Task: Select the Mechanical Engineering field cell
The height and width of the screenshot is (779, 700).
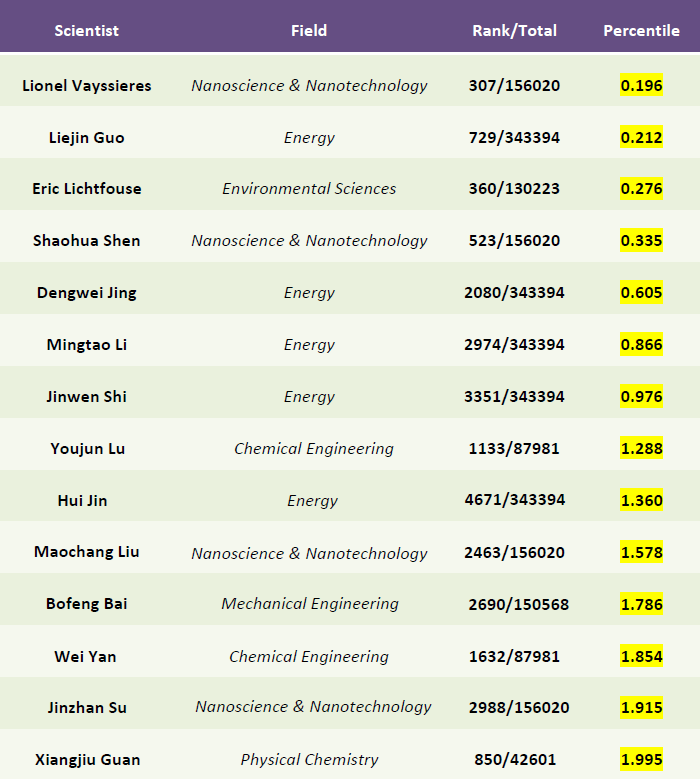Action: tap(309, 604)
